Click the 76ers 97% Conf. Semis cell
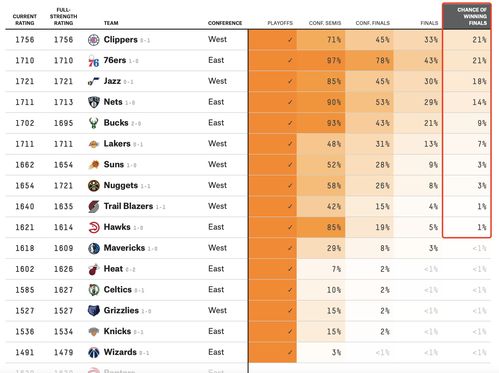The width and height of the screenshot is (499, 373). [x=321, y=61]
